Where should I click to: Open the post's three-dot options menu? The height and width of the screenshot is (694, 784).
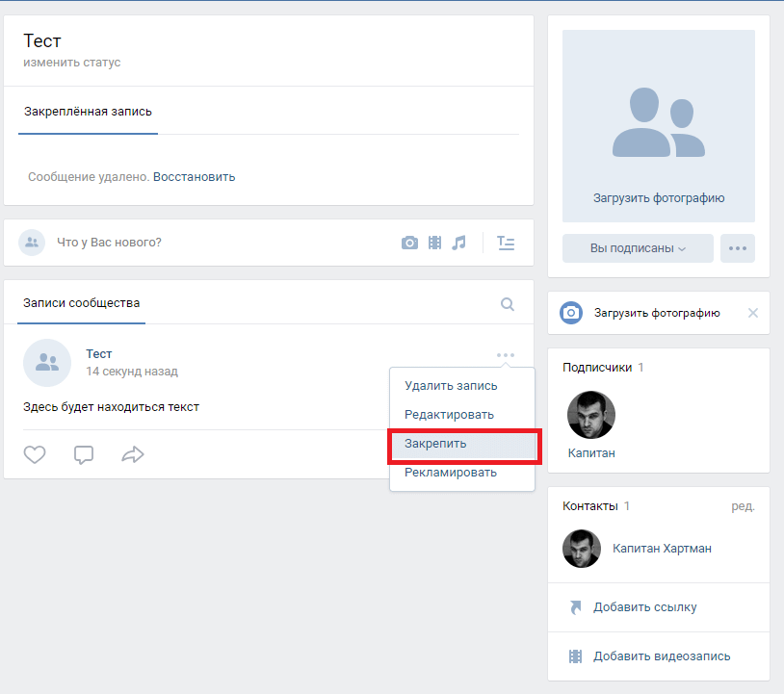click(506, 355)
